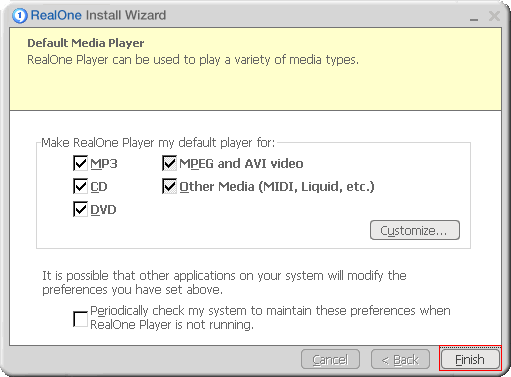
Task: Click Finish to complete the wizard
Action: click(x=470, y=359)
